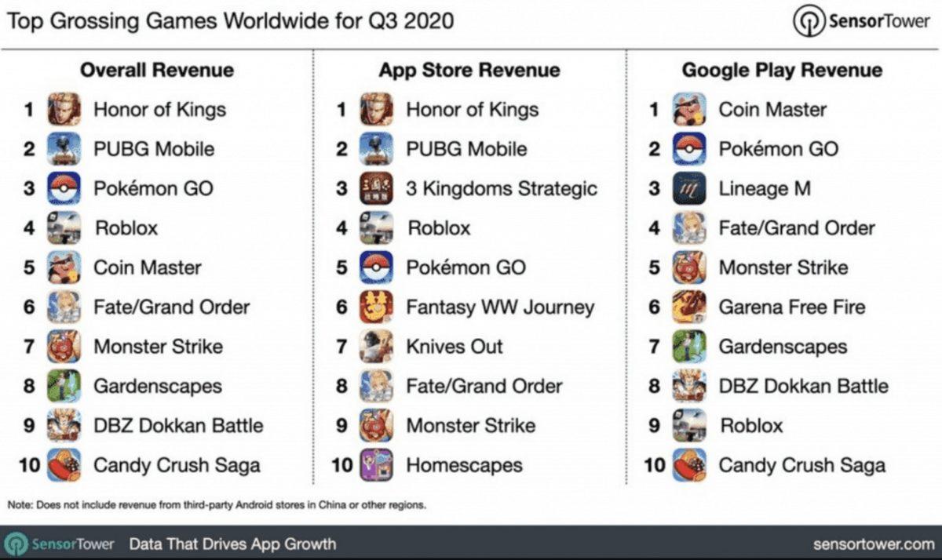Click the SensorTower logo in the footer
This screenshot has height=560, width=942.
click(x=60, y=544)
